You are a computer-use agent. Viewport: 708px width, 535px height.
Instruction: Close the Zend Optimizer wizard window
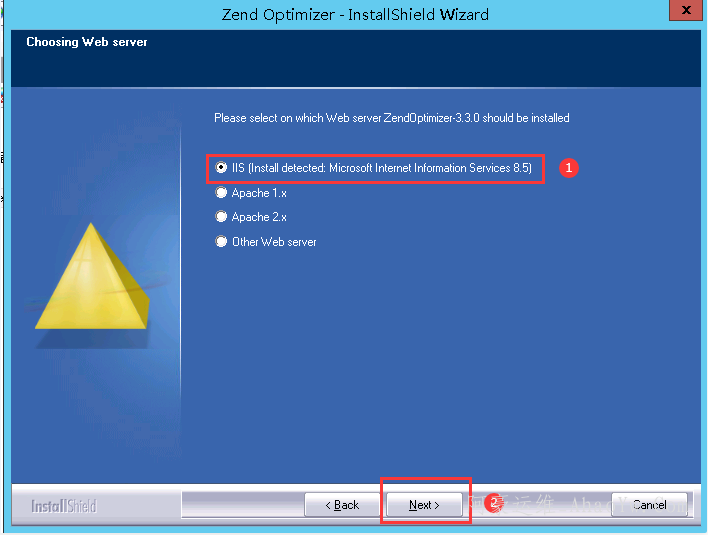(685, 10)
